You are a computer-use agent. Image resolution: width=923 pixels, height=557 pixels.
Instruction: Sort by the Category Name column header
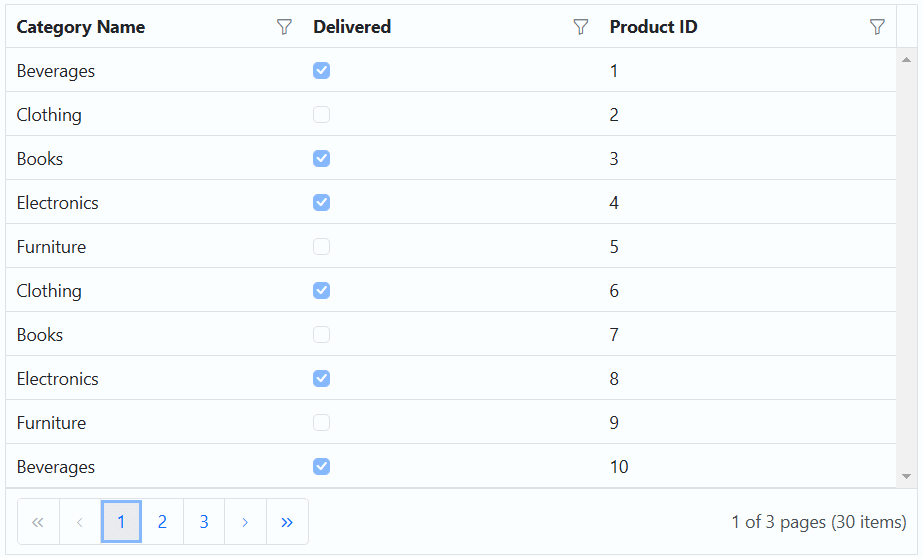[81, 27]
